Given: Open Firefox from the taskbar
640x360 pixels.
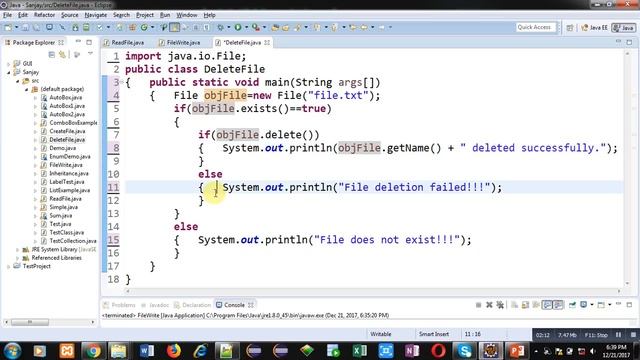Looking at the screenshot, I should [x=173, y=351].
